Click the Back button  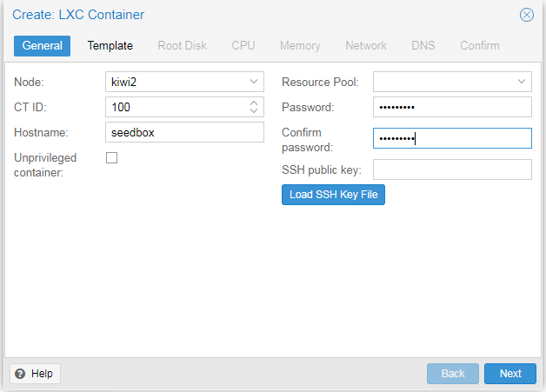(453, 374)
